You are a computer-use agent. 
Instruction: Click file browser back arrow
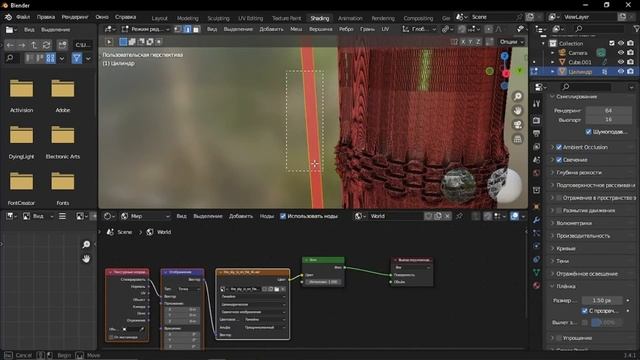10,45
